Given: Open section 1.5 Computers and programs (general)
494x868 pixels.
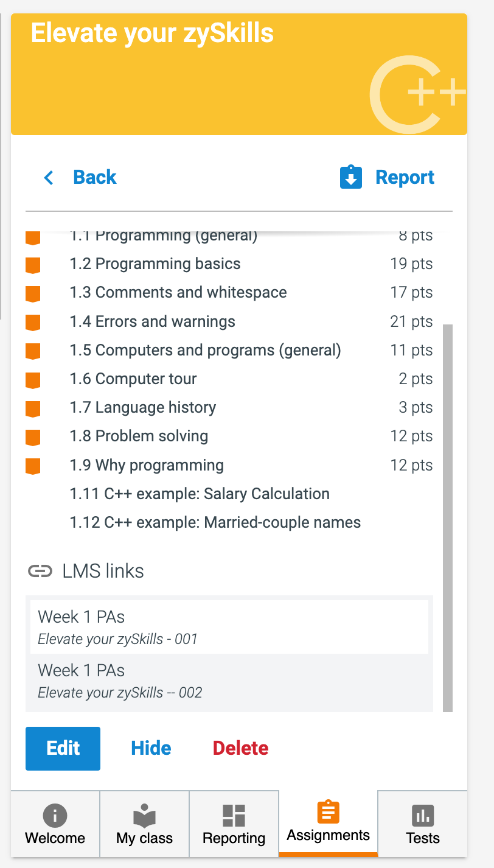Looking at the screenshot, I should coord(205,351).
